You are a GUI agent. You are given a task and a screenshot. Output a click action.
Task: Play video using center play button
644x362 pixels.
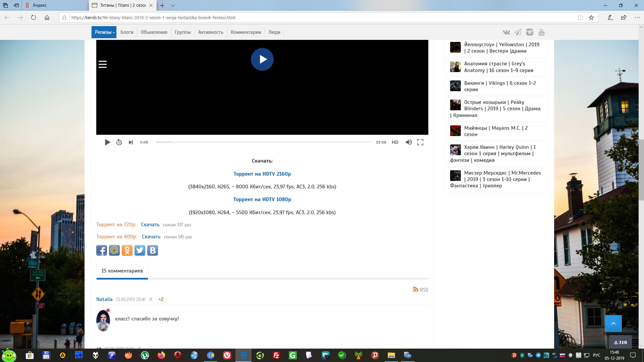(x=262, y=59)
